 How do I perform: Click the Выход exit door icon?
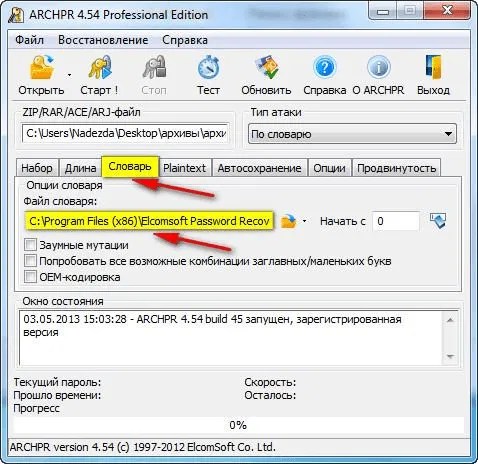[x=434, y=68]
